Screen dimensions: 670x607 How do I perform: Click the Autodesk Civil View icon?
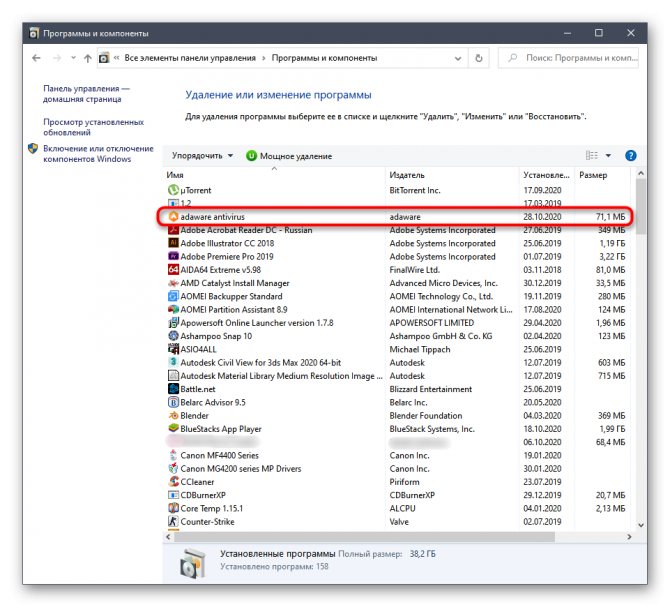click(x=173, y=362)
